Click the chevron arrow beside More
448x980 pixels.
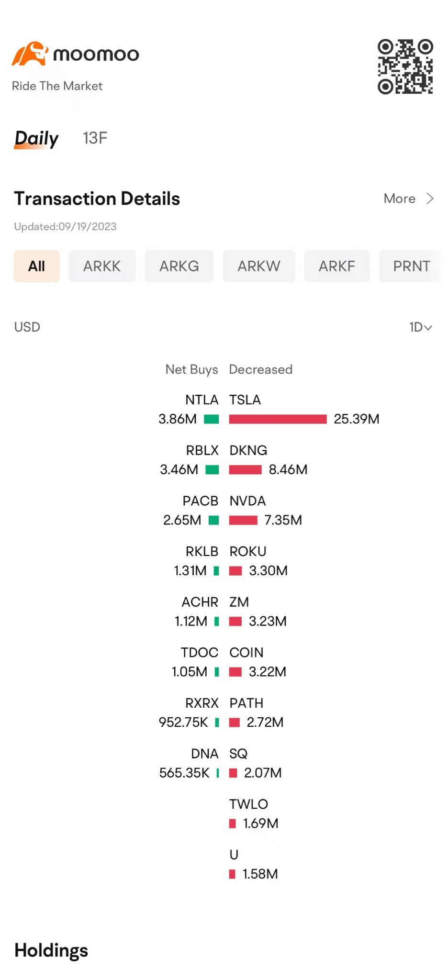430,199
